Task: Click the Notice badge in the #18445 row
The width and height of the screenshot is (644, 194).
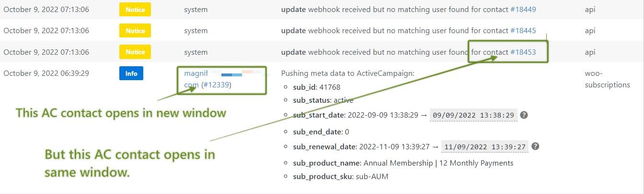Action: tap(135, 31)
